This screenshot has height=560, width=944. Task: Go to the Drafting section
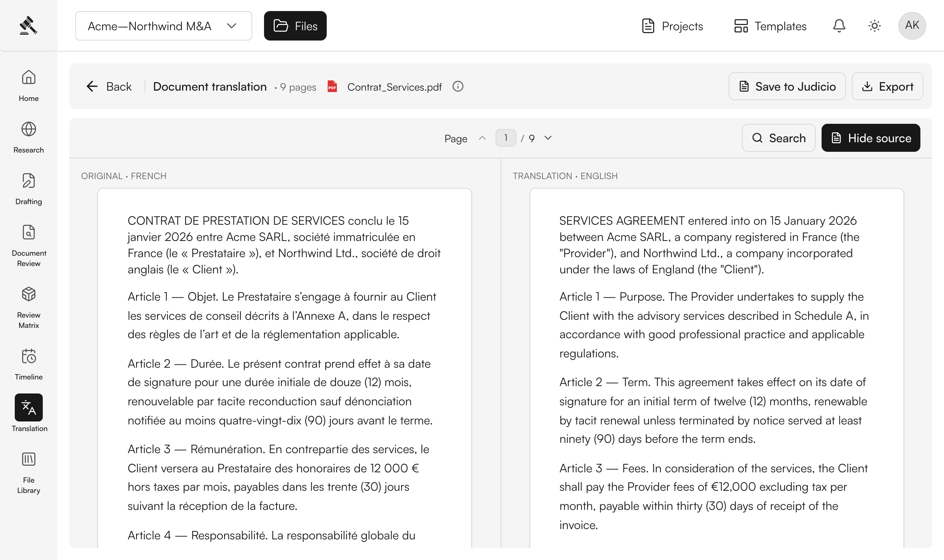[x=29, y=189]
